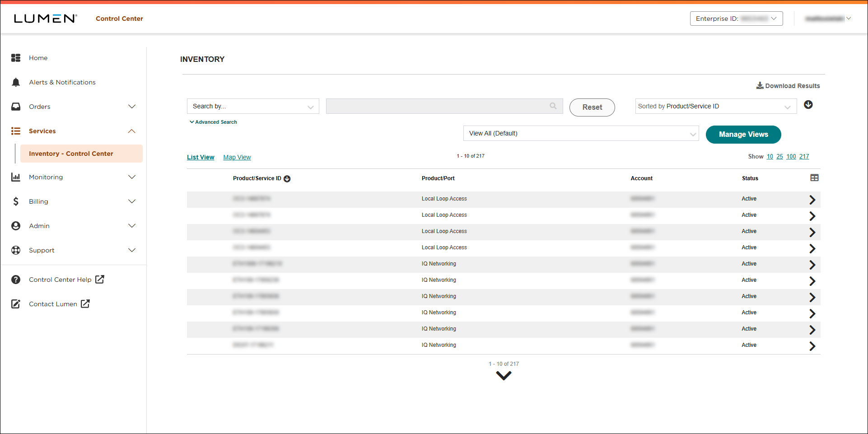The width and height of the screenshot is (868, 434).
Task: Click the sort direction arrow beside Sorted by
Action: coord(808,105)
